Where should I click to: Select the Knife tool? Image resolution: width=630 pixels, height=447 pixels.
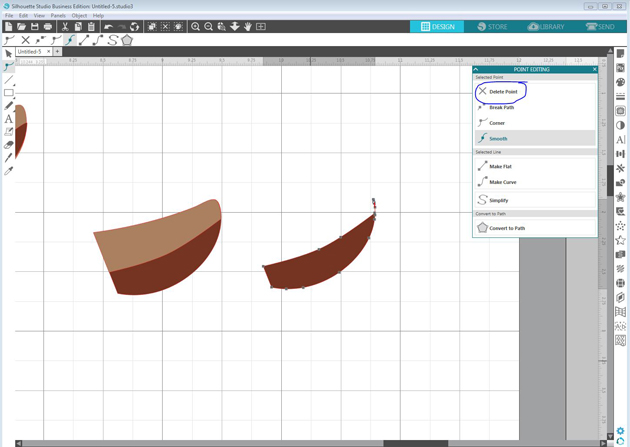[8, 158]
